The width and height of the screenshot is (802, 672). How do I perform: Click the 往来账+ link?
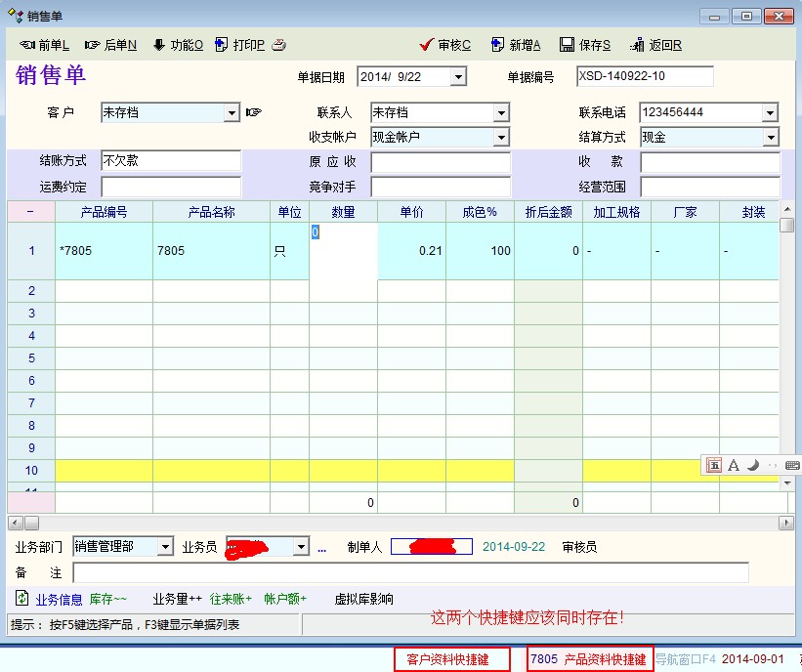pos(230,599)
